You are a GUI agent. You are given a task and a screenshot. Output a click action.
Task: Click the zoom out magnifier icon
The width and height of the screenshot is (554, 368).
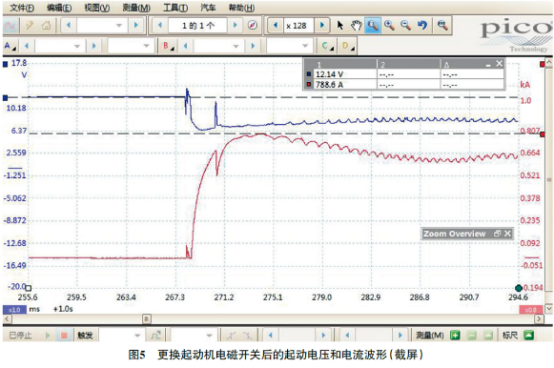pos(406,25)
